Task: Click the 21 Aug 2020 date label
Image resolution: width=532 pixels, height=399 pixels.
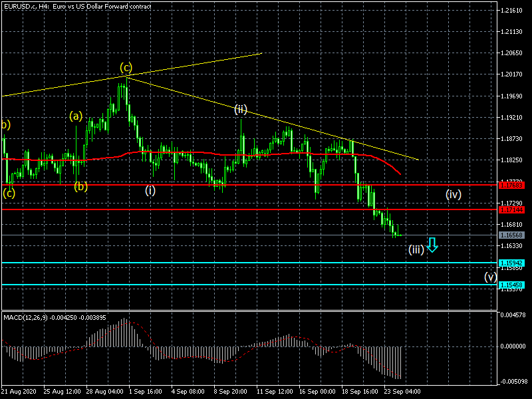Action: [x=19, y=391]
